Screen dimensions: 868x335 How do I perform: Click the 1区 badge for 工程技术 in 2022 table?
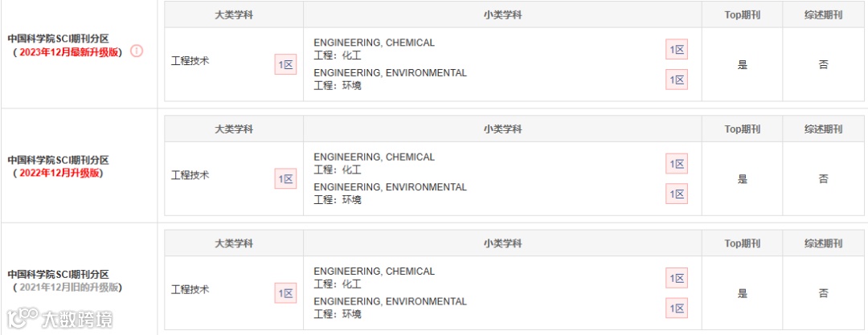tap(285, 179)
